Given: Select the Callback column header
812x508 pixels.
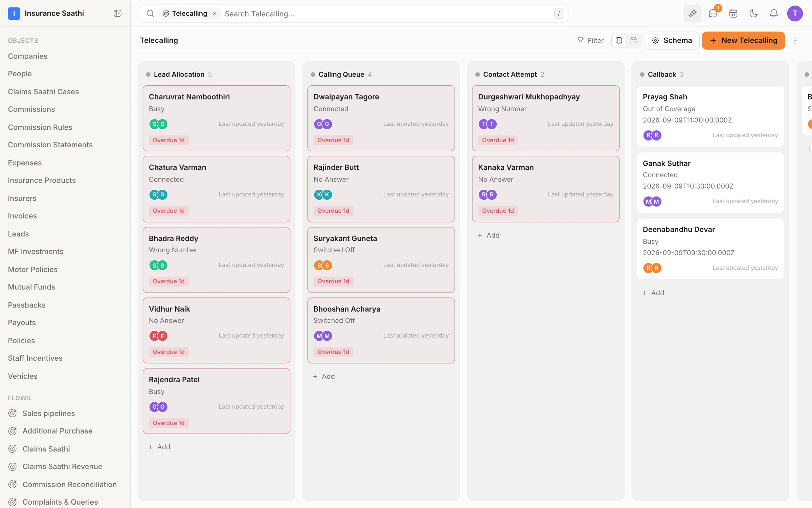Looking at the screenshot, I should [x=662, y=74].
